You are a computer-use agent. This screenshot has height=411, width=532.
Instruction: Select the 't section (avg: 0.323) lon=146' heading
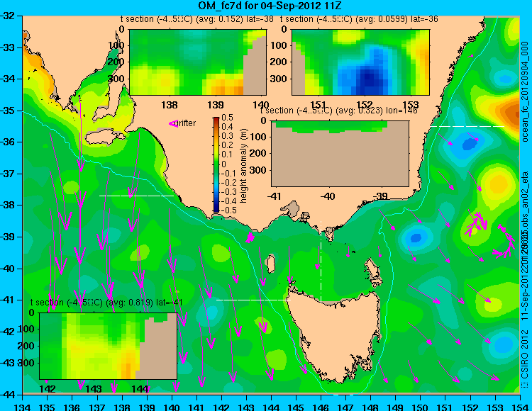tap(338, 111)
